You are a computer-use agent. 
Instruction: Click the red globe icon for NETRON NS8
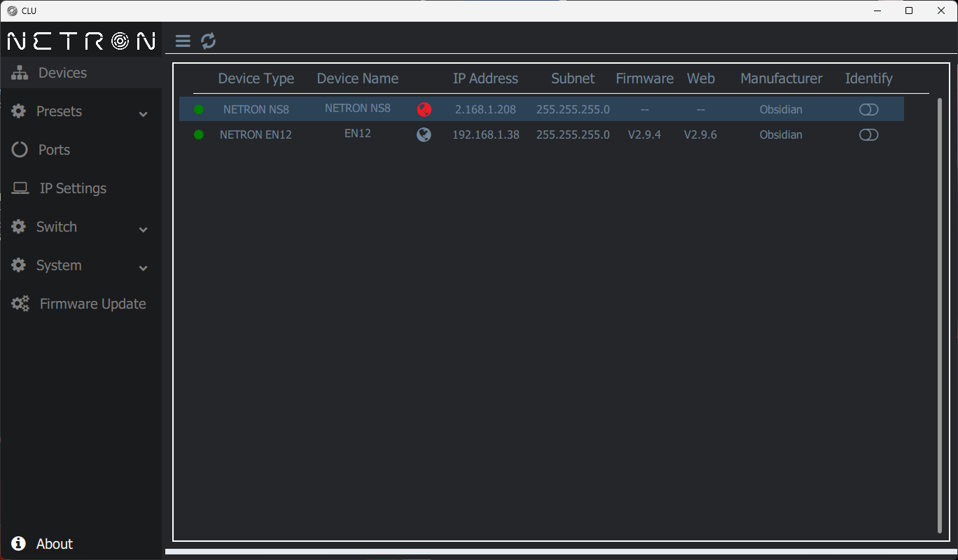(x=424, y=109)
